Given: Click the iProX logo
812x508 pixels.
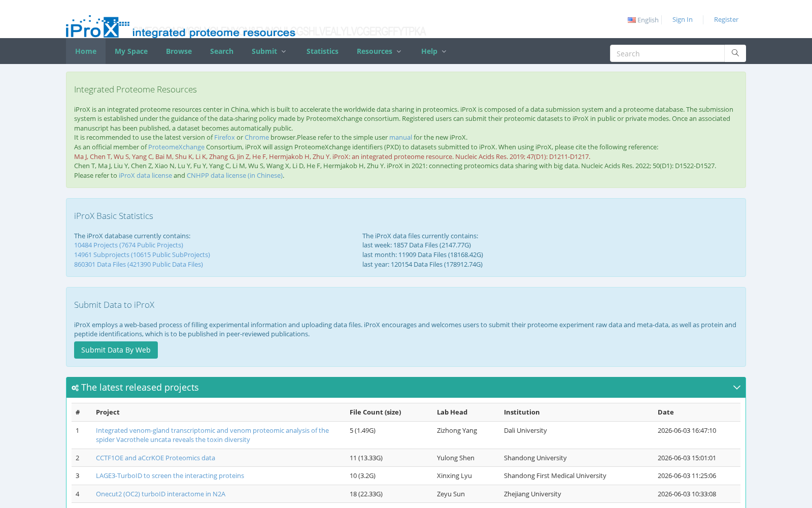Looking at the screenshot, I should pyautogui.click(x=181, y=26).
